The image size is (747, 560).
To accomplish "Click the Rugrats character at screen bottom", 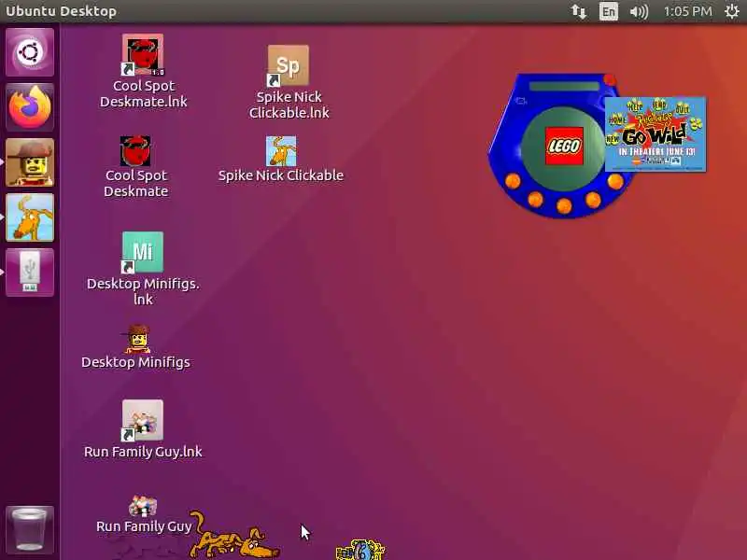I will (360, 550).
